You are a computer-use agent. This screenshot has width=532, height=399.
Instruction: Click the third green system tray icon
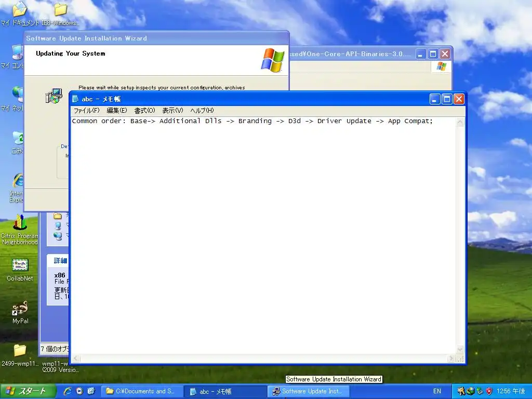[x=480, y=391]
